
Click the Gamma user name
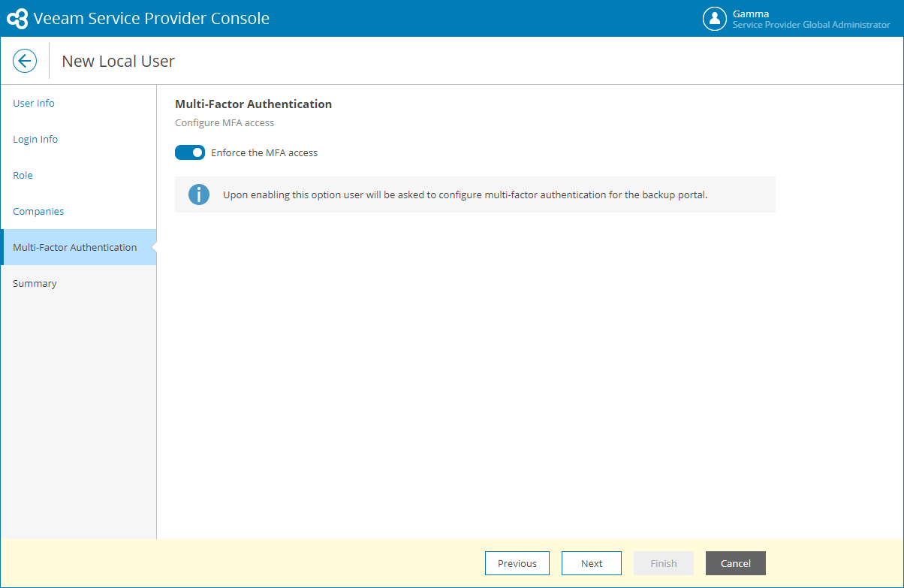point(751,14)
